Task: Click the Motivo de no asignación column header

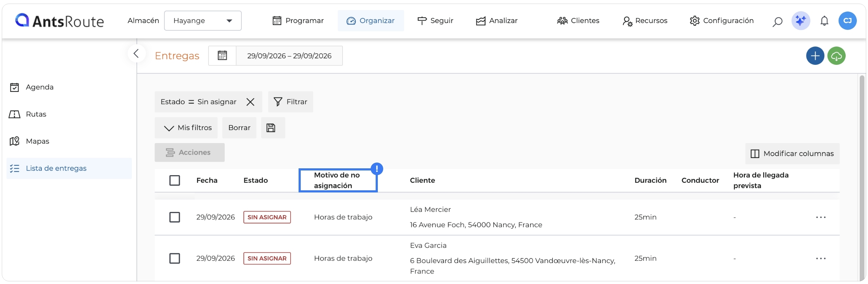Action: [x=338, y=180]
